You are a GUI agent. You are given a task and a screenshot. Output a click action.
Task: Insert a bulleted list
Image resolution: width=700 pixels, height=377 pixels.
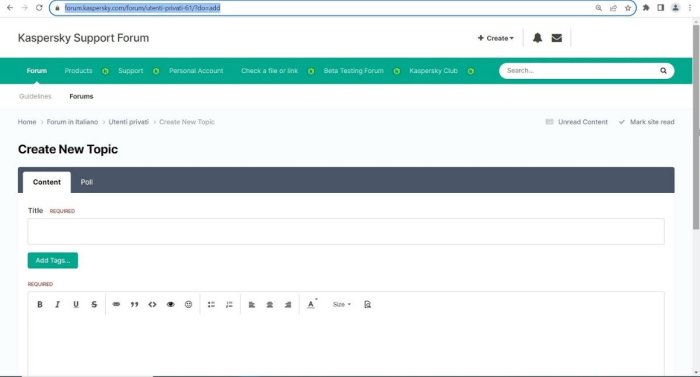coord(211,304)
